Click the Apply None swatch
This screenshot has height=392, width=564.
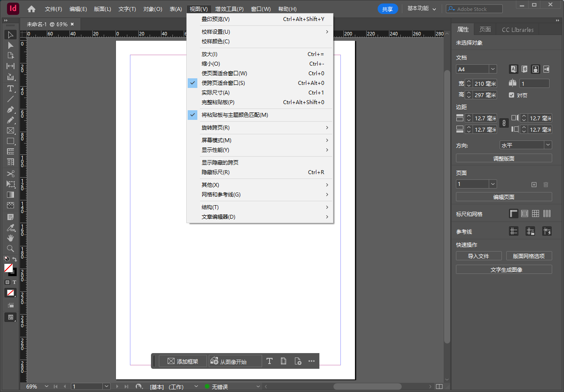tap(11, 293)
